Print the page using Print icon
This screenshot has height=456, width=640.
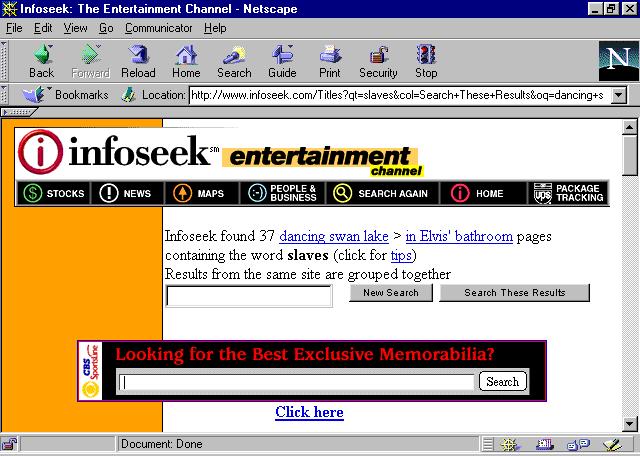(x=330, y=61)
